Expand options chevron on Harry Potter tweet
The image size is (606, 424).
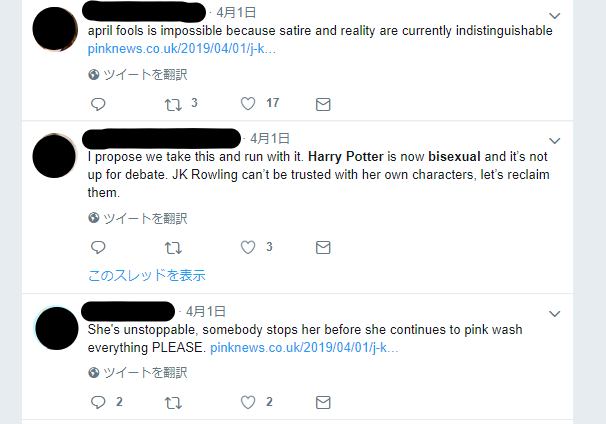coord(555,141)
